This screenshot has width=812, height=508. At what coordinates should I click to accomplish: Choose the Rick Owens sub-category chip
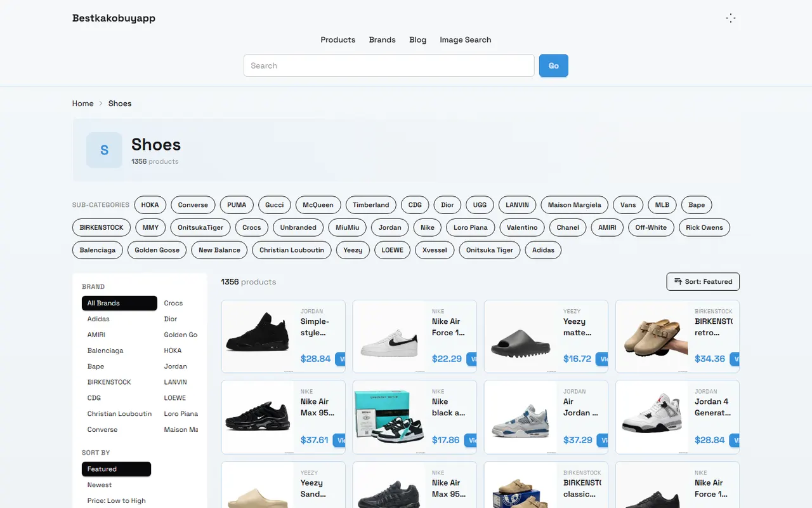click(705, 227)
